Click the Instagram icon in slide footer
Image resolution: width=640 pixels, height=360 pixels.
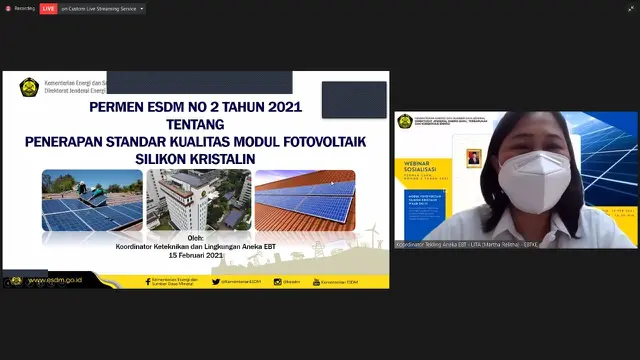(x=278, y=282)
